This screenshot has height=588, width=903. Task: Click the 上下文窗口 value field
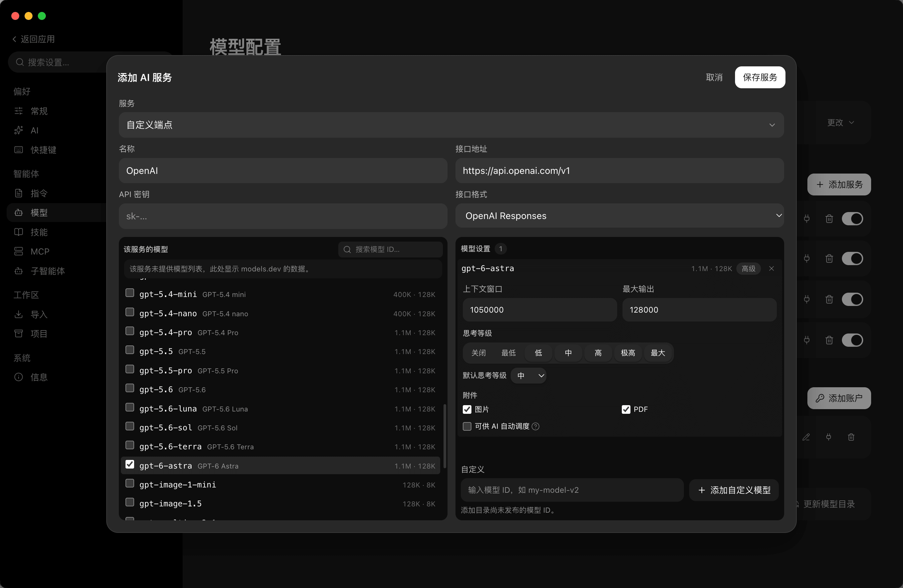(x=539, y=310)
